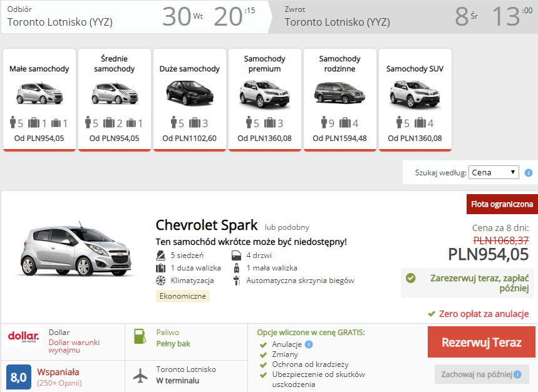Click the black sedan in Duże samochody

(190, 93)
